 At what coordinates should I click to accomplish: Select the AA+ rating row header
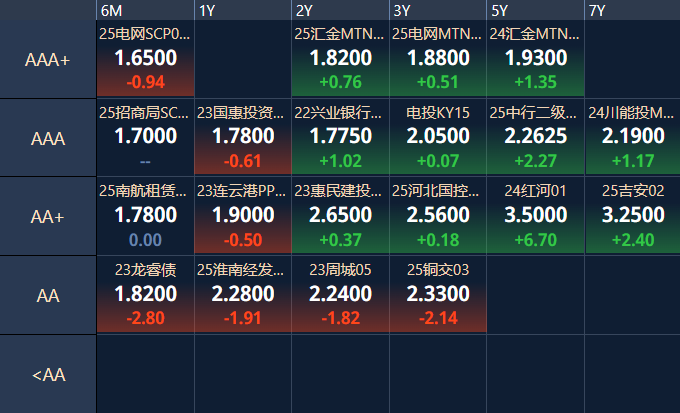coord(48,216)
